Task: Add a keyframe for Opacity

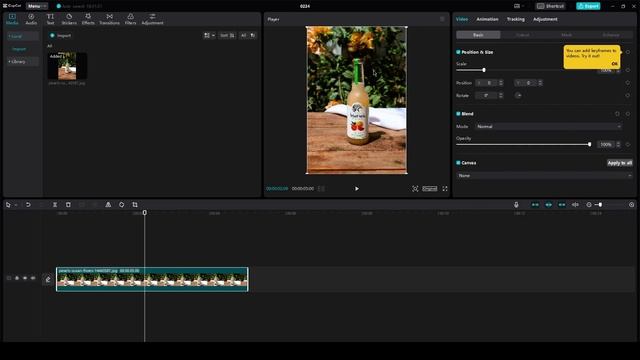Action: click(628, 144)
